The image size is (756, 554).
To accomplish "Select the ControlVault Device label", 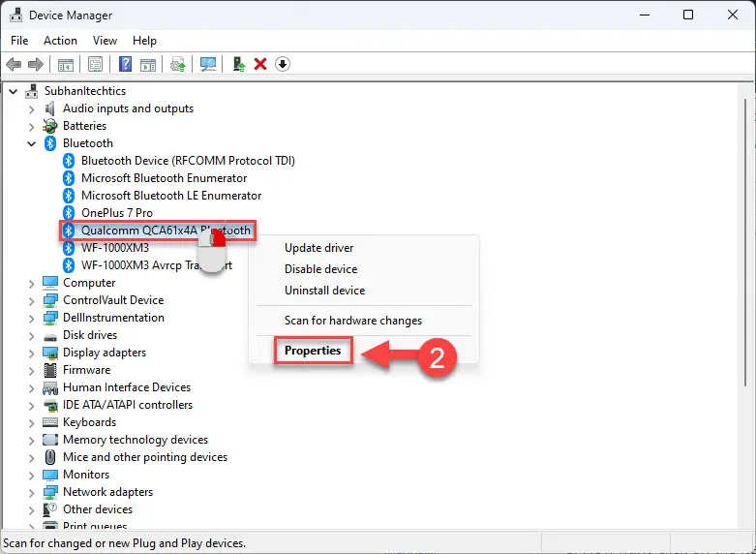I will point(113,300).
